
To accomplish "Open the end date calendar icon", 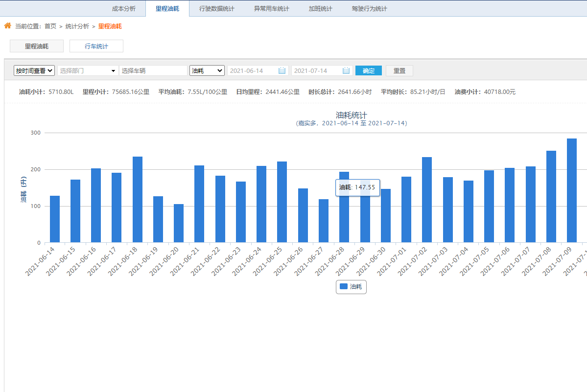I will (346, 71).
